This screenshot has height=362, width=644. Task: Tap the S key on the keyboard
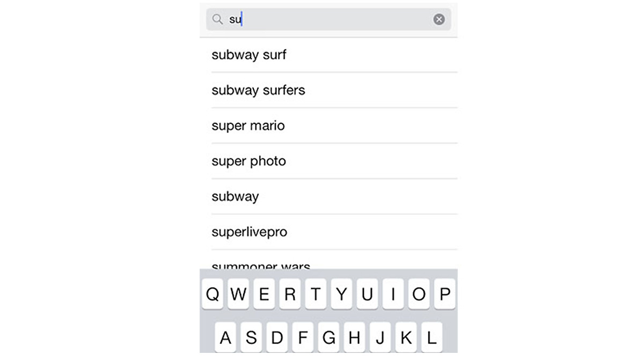click(x=251, y=337)
